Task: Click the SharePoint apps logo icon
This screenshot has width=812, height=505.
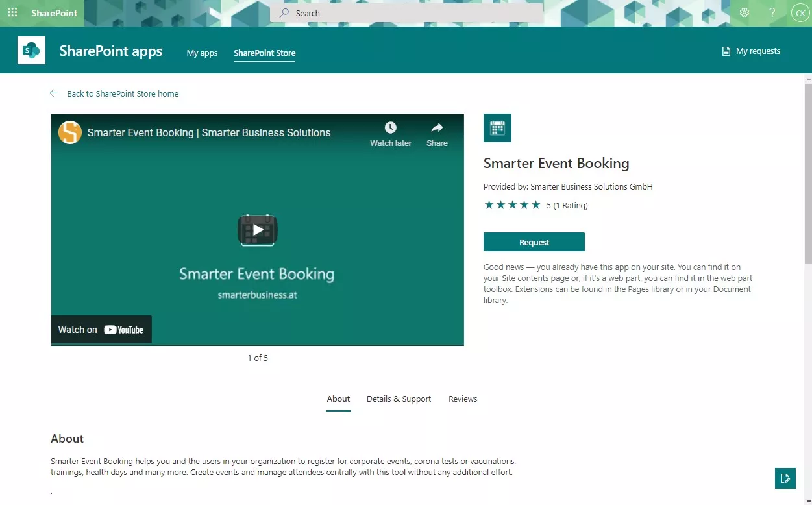Action: click(x=31, y=51)
